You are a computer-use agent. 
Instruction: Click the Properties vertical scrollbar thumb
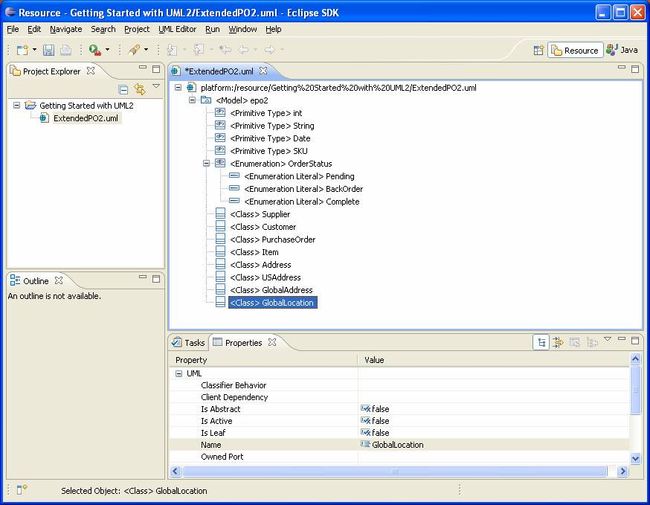tap(635, 390)
